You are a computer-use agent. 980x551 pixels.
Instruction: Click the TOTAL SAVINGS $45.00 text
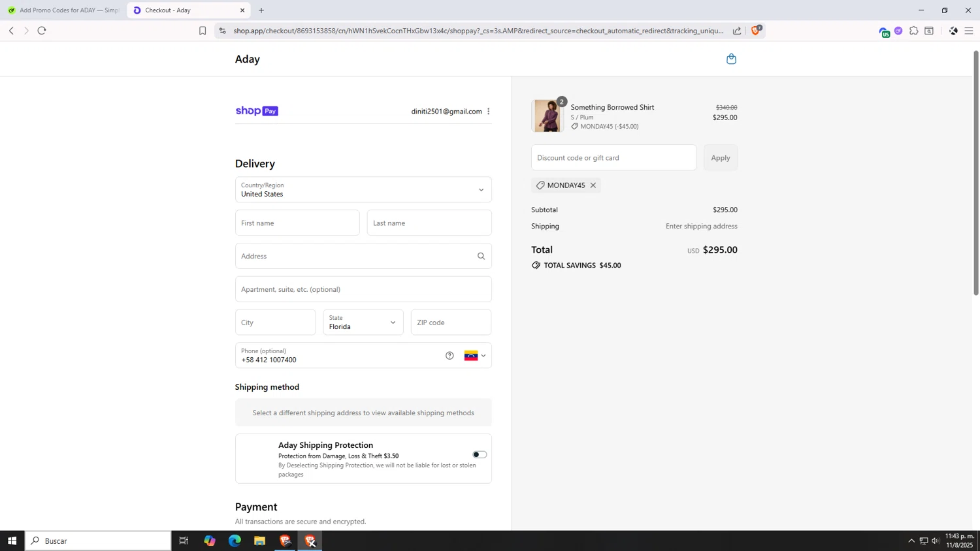click(x=582, y=265)
